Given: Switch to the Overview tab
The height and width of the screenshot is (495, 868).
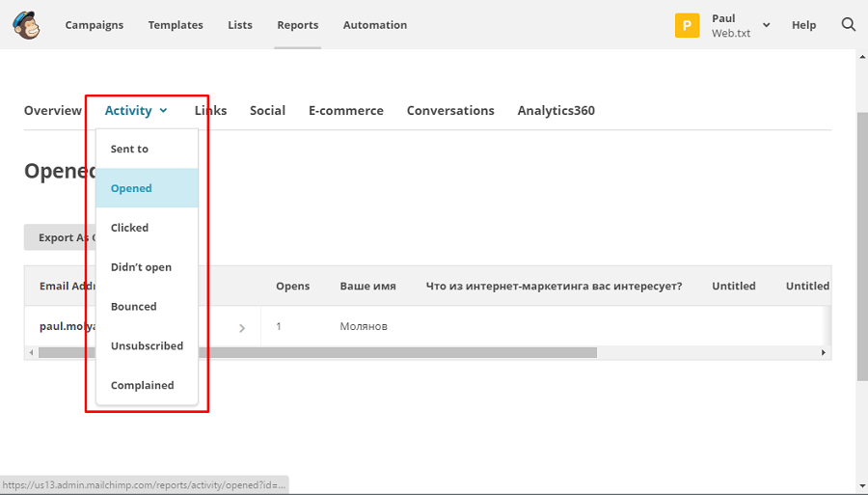Looking at the screenshot, I should (53, 111).
